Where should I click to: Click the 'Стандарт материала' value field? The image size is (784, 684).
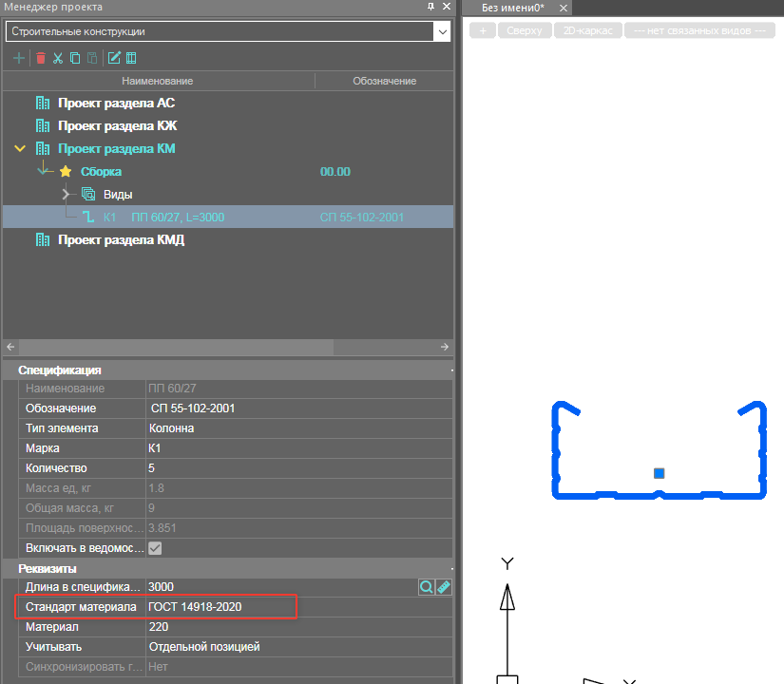tap(220, 606)
